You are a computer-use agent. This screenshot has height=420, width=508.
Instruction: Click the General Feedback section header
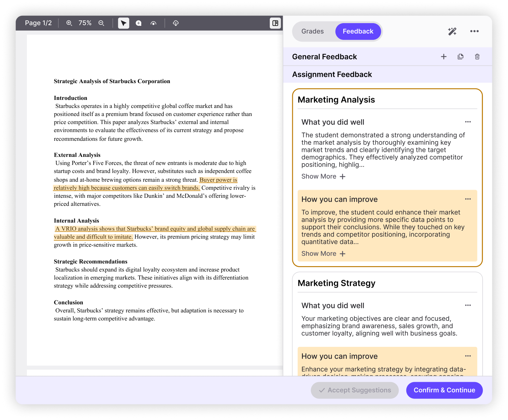[324, 57]
